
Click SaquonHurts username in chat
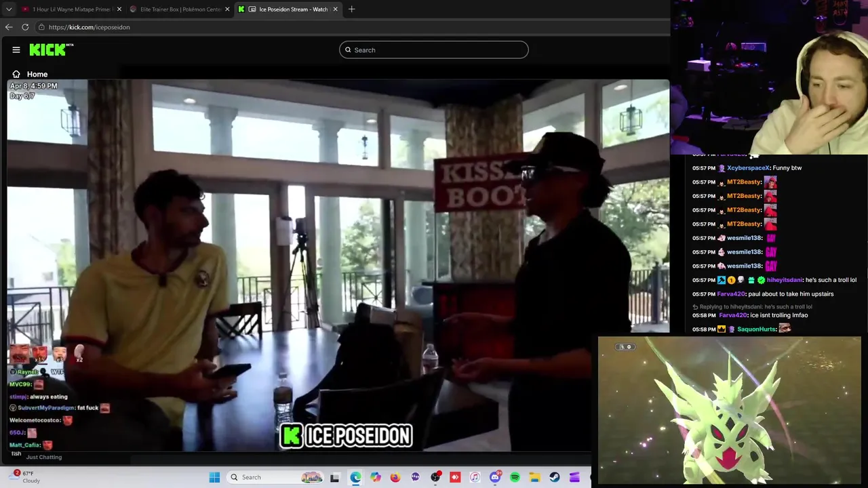click(757, 329)
